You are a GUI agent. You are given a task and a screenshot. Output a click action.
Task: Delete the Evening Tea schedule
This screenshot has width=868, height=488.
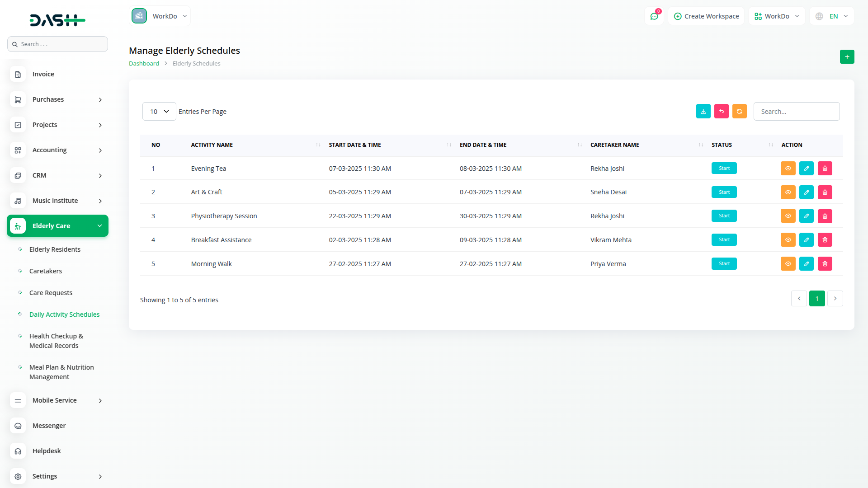pyautogui.click(x=825, y=169)
